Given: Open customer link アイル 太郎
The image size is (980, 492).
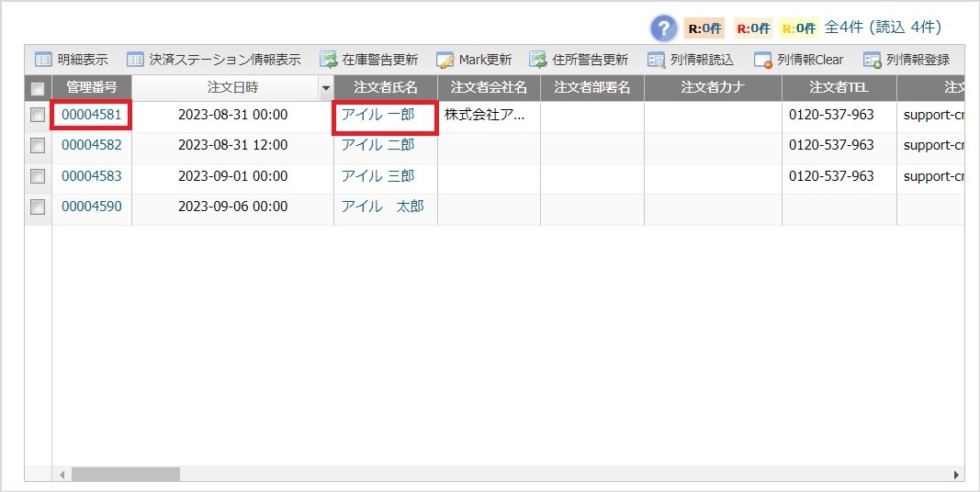Looking at the screenshot, I should tap(382, 207).
